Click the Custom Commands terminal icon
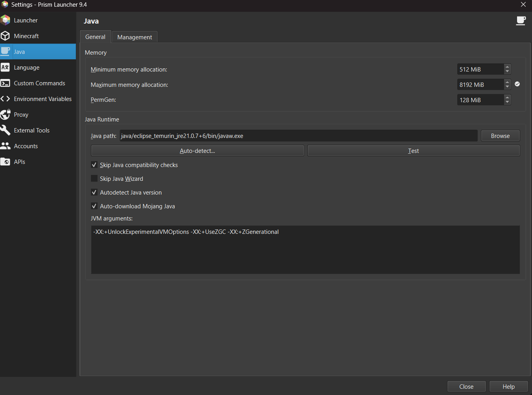Viewport: 532px width, 395px height. (6, 83)
